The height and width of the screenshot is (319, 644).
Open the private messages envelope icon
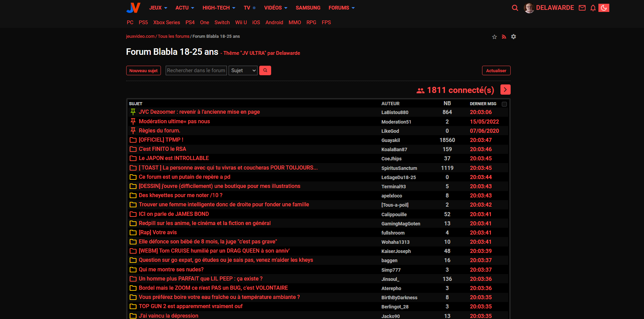[x=582, y=8]
